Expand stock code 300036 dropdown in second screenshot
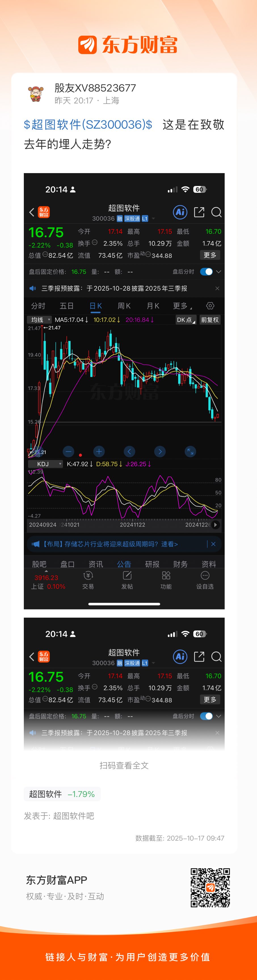The width and height of the screenshot is (257, 980). pyautogui.click(x=153, y=663)
